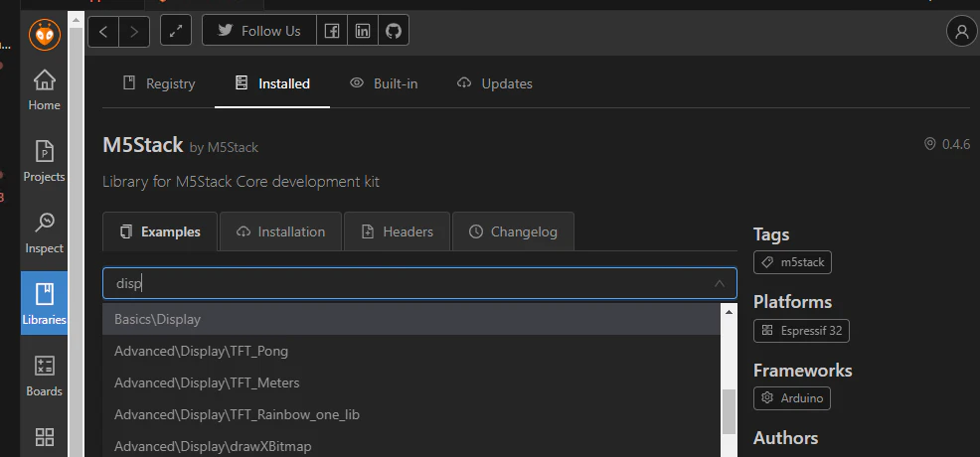Click the PlatformIO alien logo
Screen dimensions: 980x457
45,35
